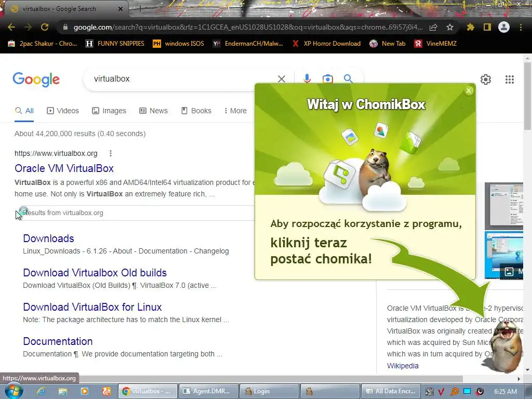Open the EndermanCH/Malw... bookmark
532x399 pixels.
coord(248,44)
